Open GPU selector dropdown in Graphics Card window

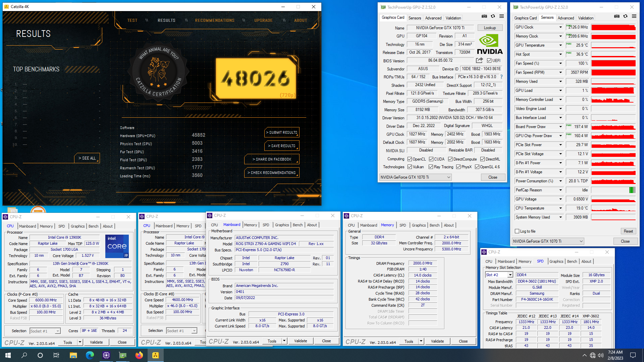415,177
